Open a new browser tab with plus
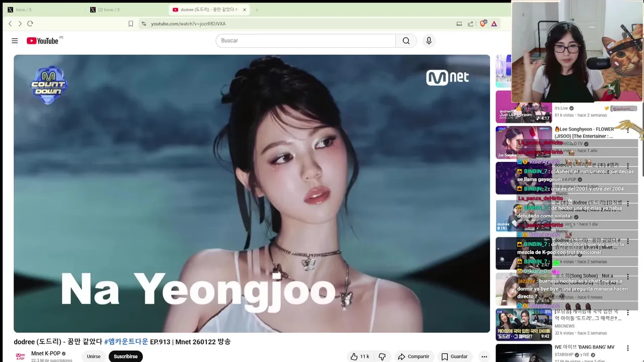This screenshot has width=644, height=362. [x=257, y=10]
